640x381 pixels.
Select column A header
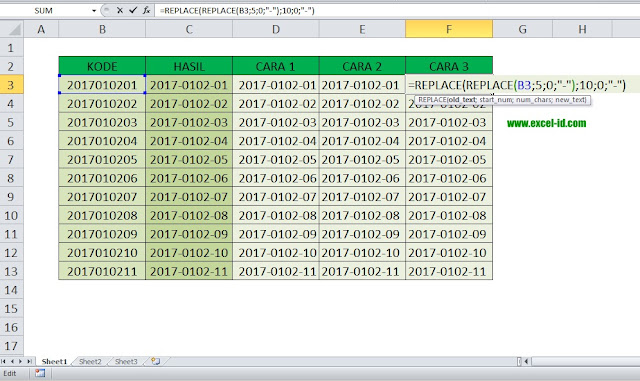[x=41, y=29]
